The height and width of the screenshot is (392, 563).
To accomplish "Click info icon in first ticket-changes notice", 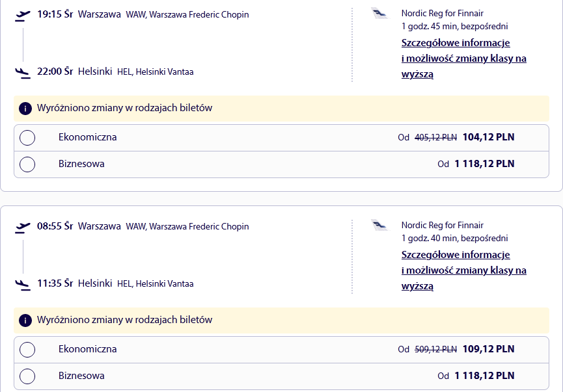I will point(25,109).
